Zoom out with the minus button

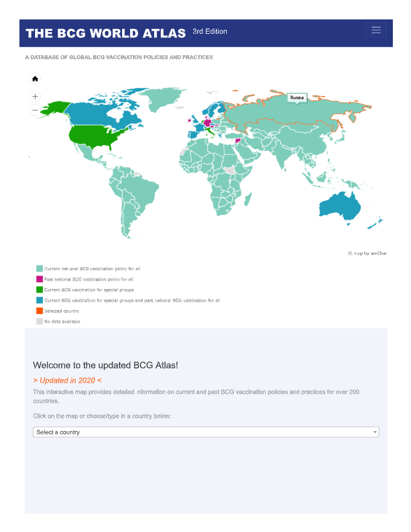[35, 110]
